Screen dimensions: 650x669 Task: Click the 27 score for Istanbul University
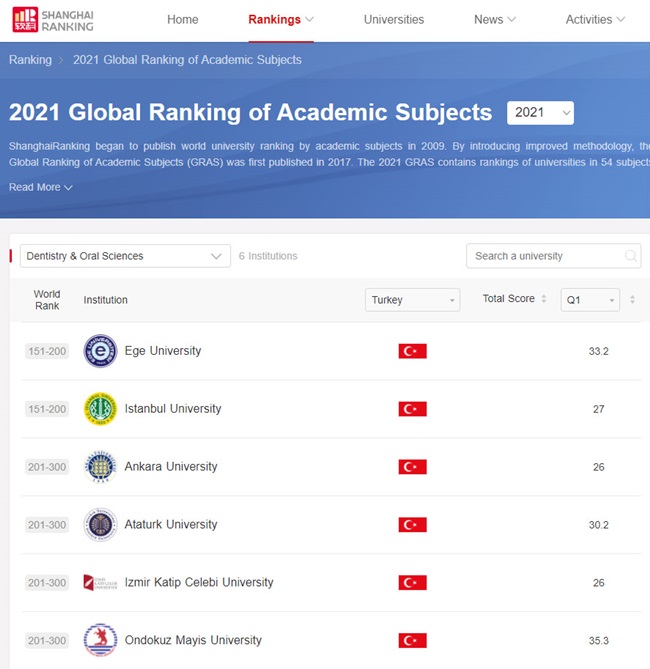coord(599,409)
